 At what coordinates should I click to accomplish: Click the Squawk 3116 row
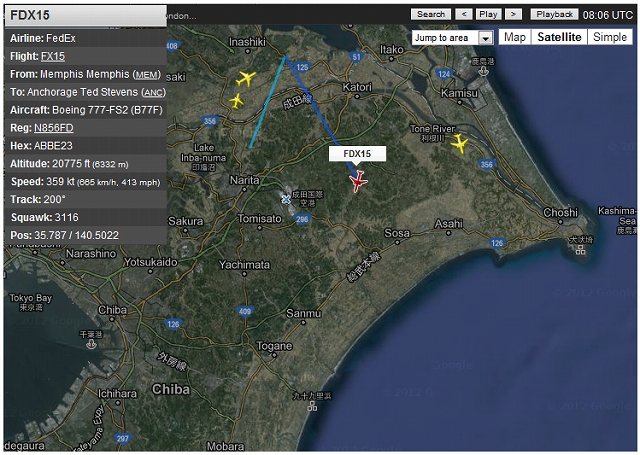click(86, 218)
